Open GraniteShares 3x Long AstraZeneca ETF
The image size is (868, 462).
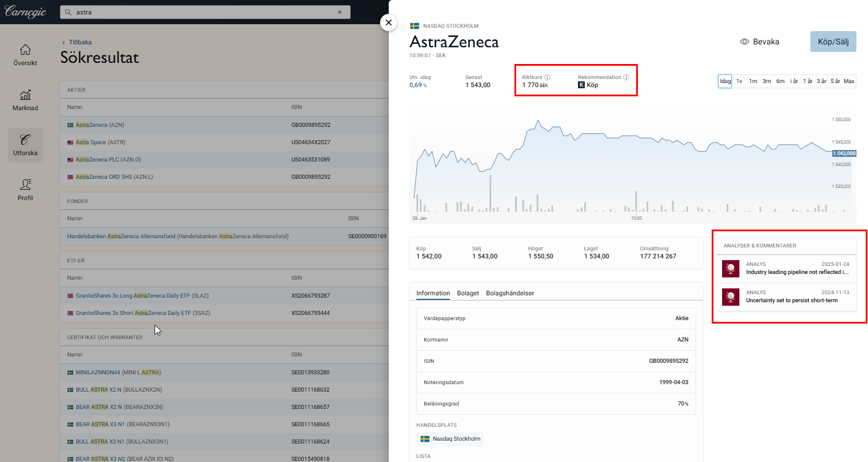click(x=142, y=296)
